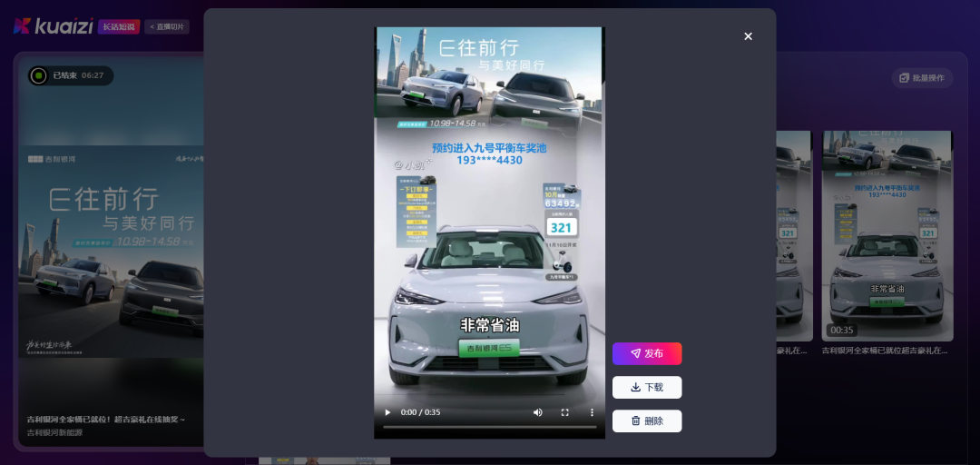Viewport: 980px width, 465px height.
Task: Click the 吉利银河新能源 account name
Action: [x=55, y=432]
